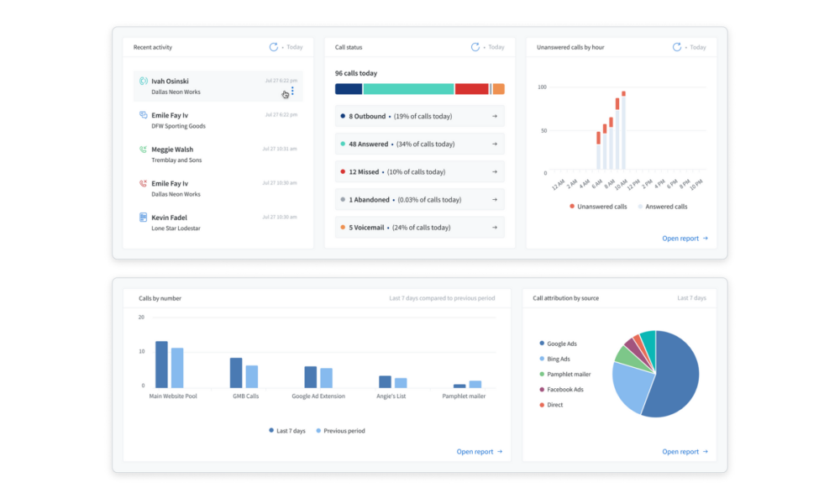Image resolution: width=840 pixels, height=504 pixels.
Task: Click the Google Ad Extension axis label
Action: 318,396
